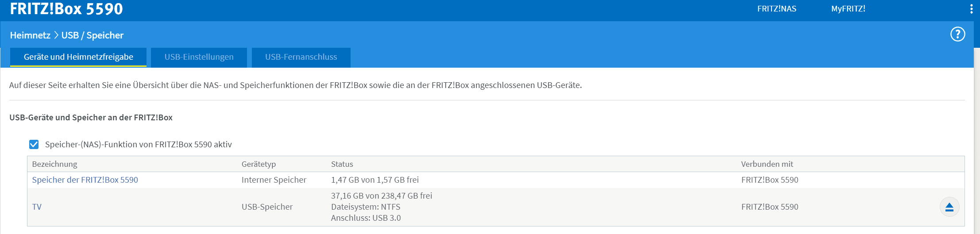Open the FRITZ!NAS link in header
This screenshot has width=980, height=234.
click(x=777, y=9)
